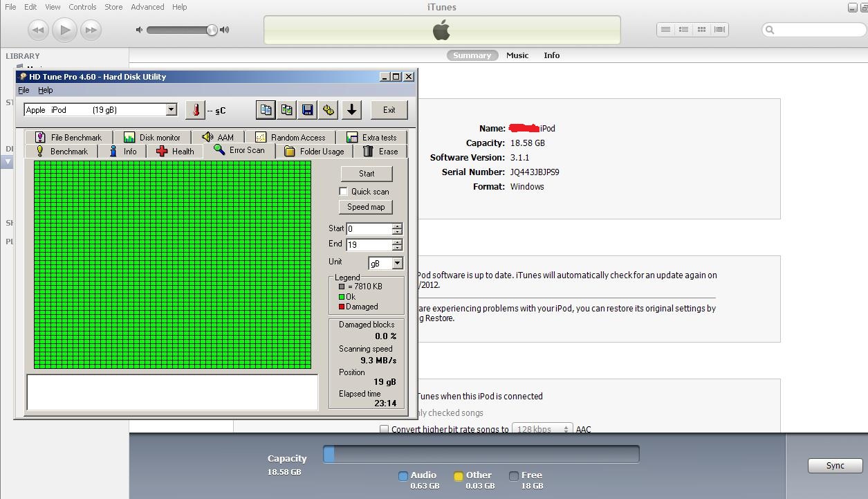Adjust the iTunes volume slider
The height and width of the screenshot is (499, 868).
[x=212, y=30]
